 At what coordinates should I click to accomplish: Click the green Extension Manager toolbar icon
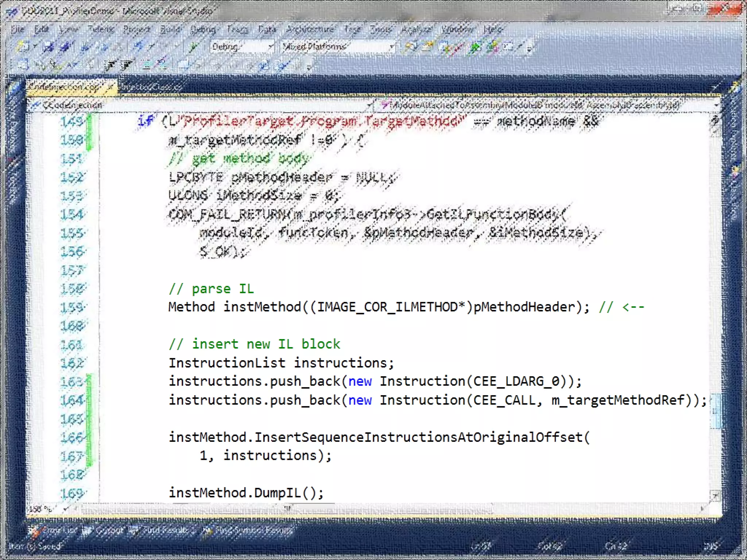tap(475, 47)
